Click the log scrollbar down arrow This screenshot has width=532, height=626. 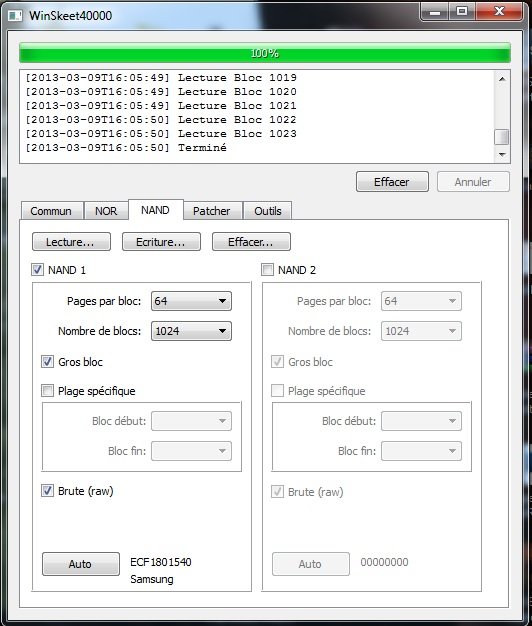[502, 154]
